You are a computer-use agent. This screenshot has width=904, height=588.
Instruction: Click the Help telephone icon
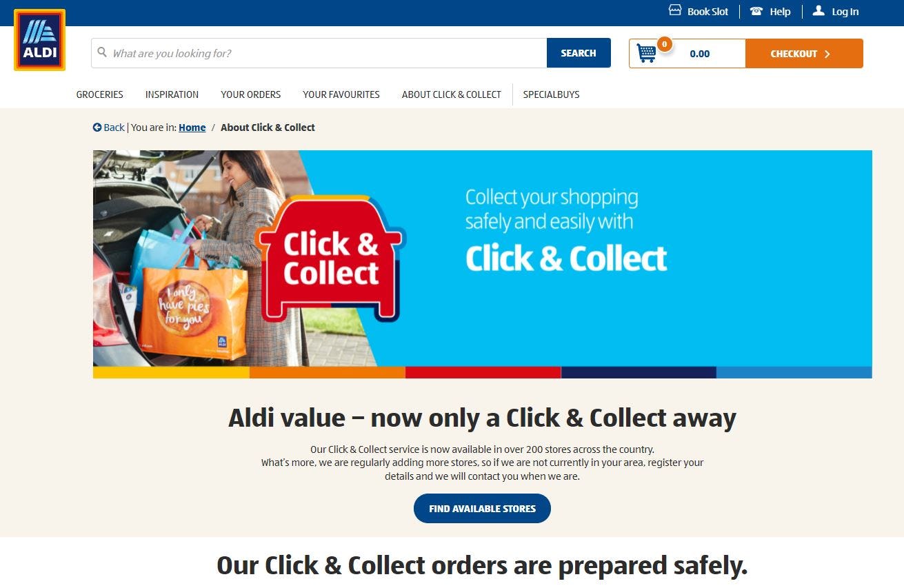[x=756, y=11]
